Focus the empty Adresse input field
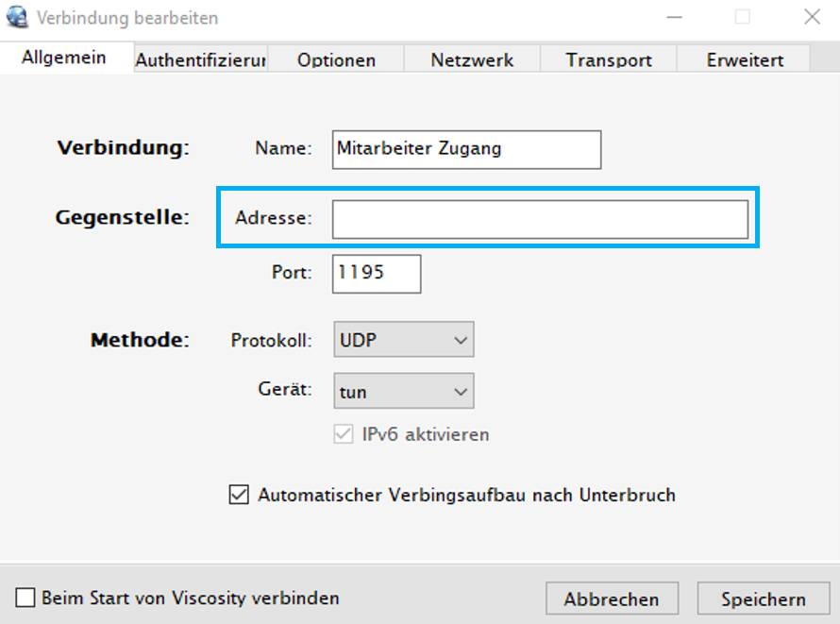 [x=540, y=219]
